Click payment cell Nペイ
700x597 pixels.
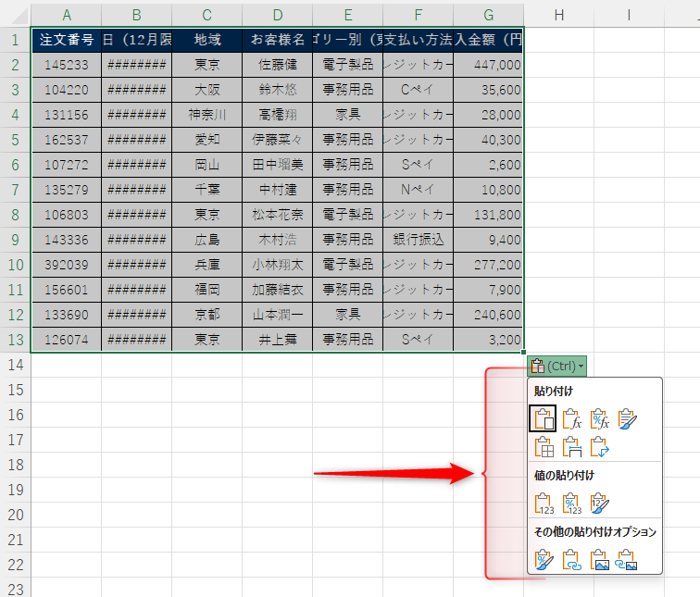(418, 190)
